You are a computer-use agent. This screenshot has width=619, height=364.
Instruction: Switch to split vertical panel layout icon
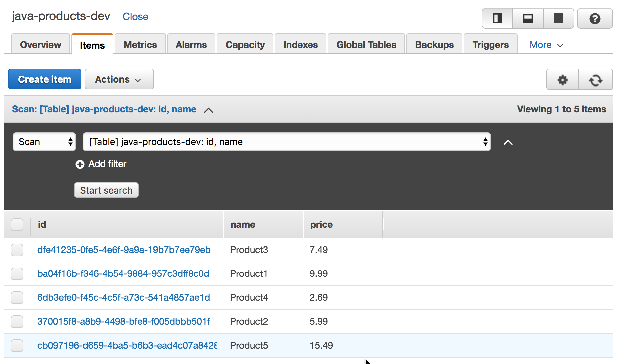tap(497, 19)
